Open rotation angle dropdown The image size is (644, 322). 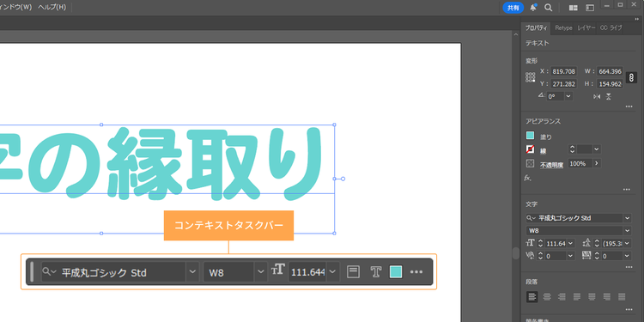tap(568, 96)
